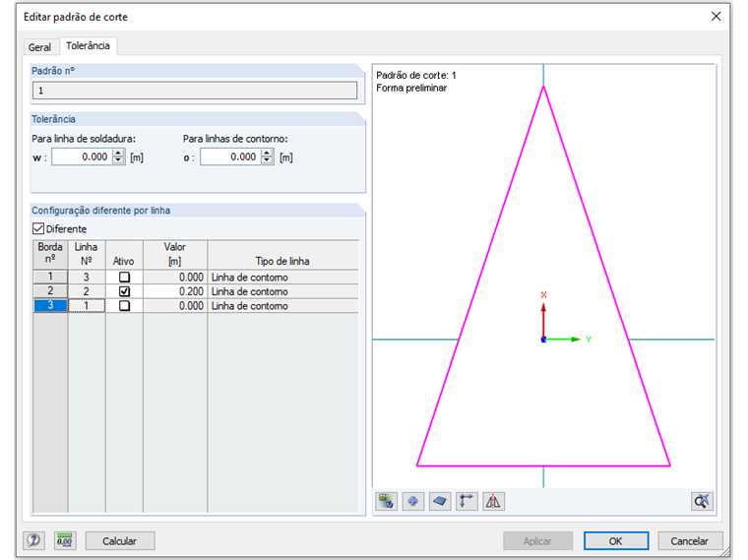Increase the weld line tolerance w value
Screen dimensions: 748x560
[118, 153]
